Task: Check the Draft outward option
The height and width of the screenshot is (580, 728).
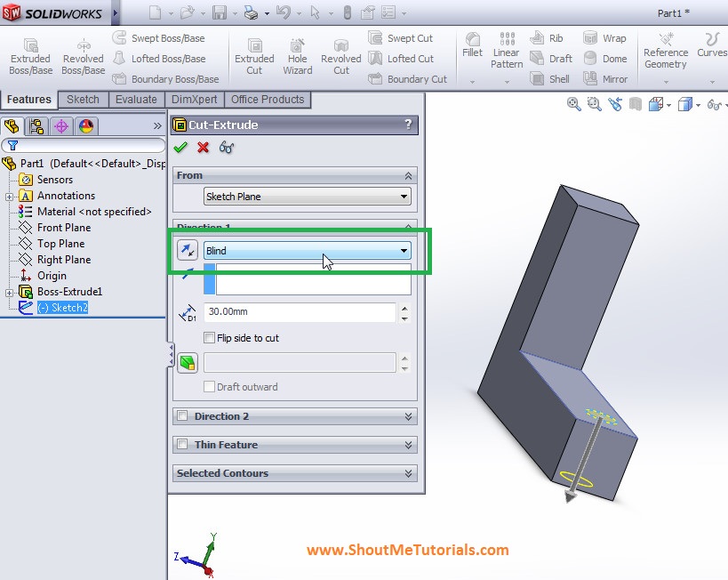Action: tap(210, 387)
